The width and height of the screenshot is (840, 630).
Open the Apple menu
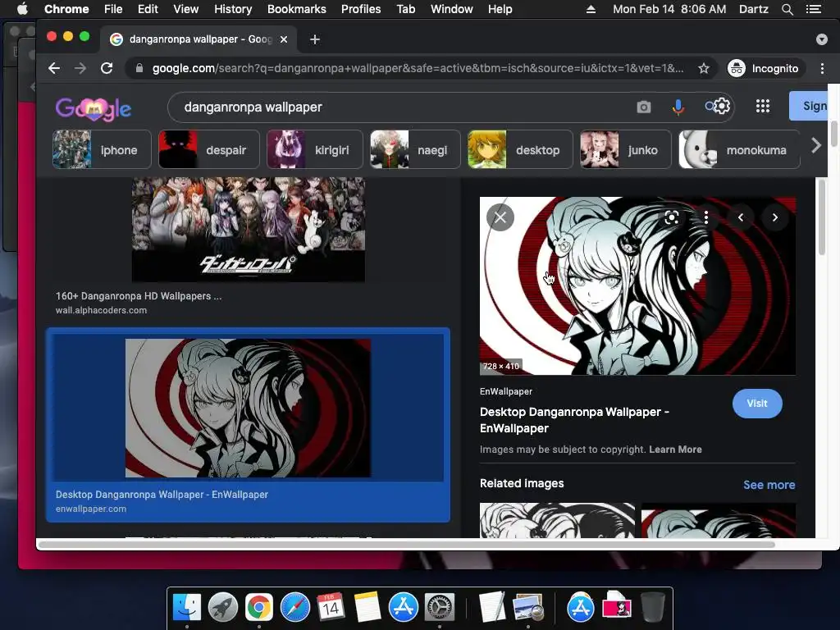click(x=22, y=9)
